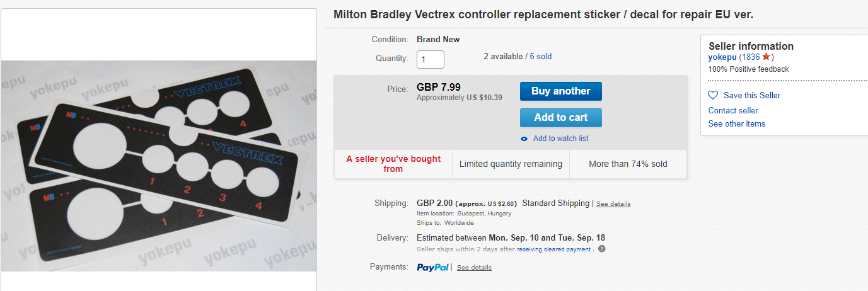Click the Vectrex sticker product photo

pyautogui.click(x=158, y=166)
